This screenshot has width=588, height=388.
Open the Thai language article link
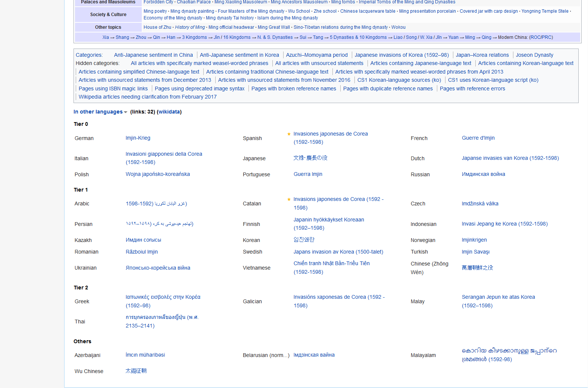(x=162, y=321)
